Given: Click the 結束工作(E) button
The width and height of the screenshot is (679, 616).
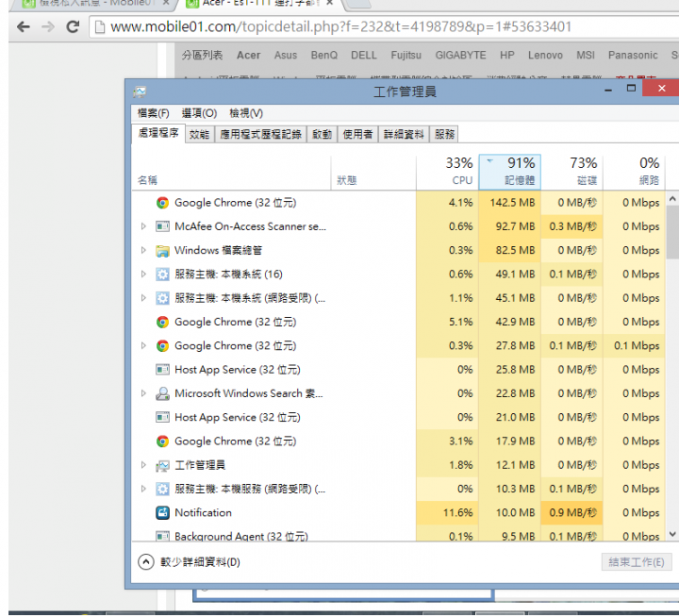Looking at the screenshot, I should (x=637, y=562).
